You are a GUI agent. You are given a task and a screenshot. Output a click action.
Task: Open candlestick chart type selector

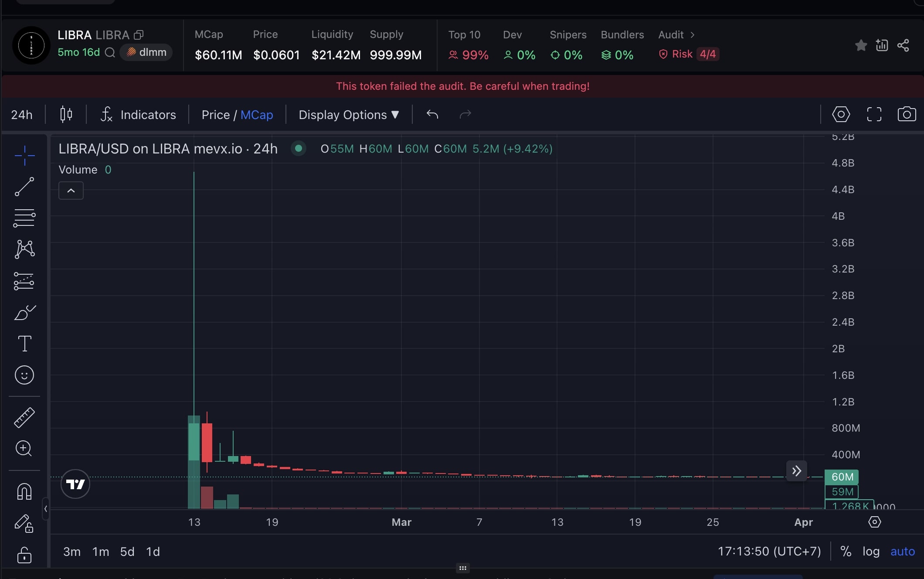coord(66,114)
